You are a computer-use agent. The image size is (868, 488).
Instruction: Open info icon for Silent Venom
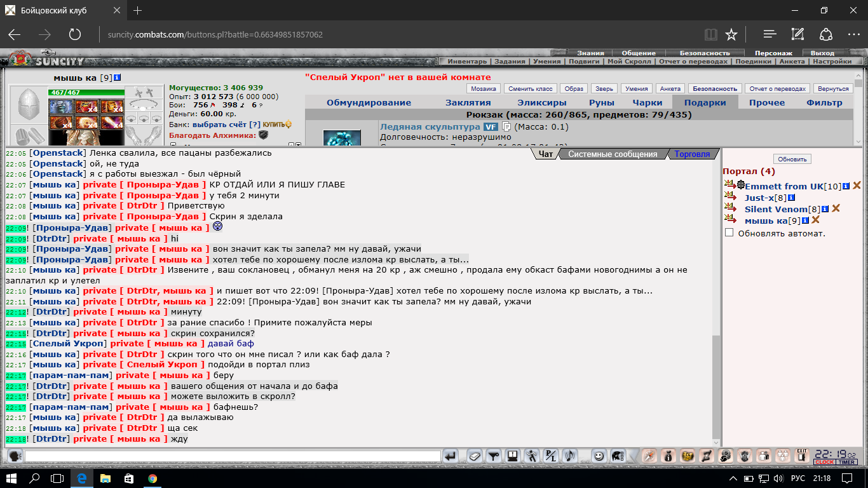pos(825,209)
